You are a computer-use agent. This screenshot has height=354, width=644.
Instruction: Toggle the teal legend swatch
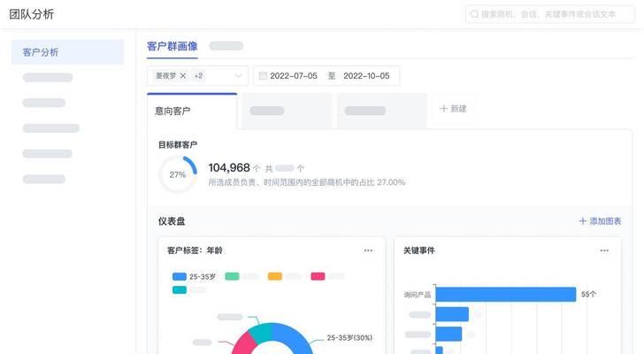click(180, 290)
